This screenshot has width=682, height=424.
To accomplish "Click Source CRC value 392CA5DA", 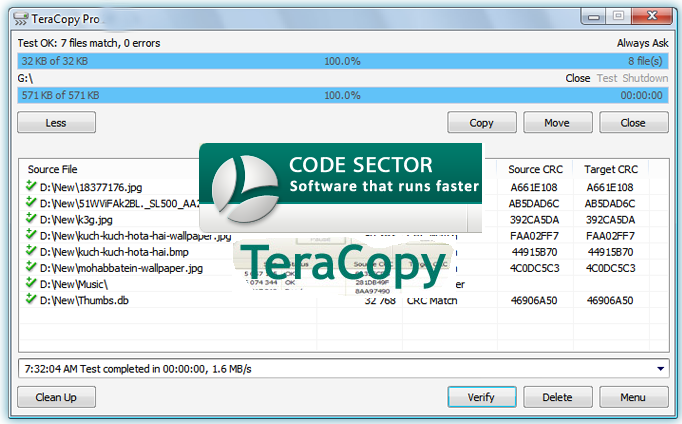I will tap(534, 220).
